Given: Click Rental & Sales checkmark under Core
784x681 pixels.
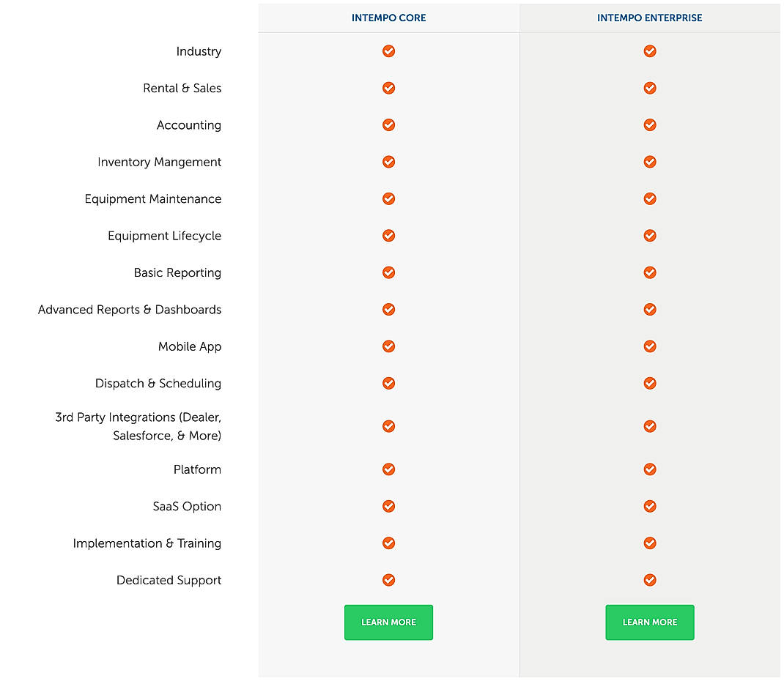Looking at the screenshot, I should tap(389, 88).
